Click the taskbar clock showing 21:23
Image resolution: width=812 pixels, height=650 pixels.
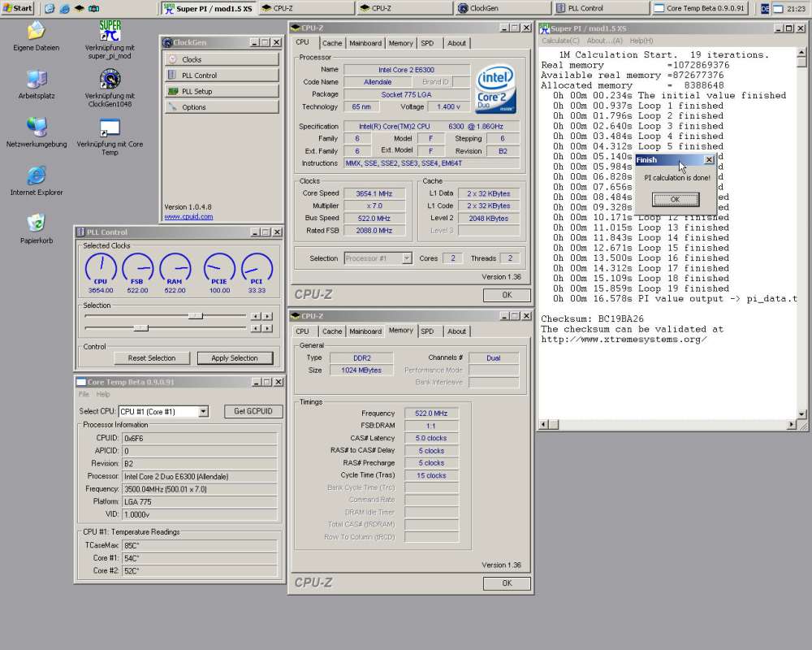796,9
